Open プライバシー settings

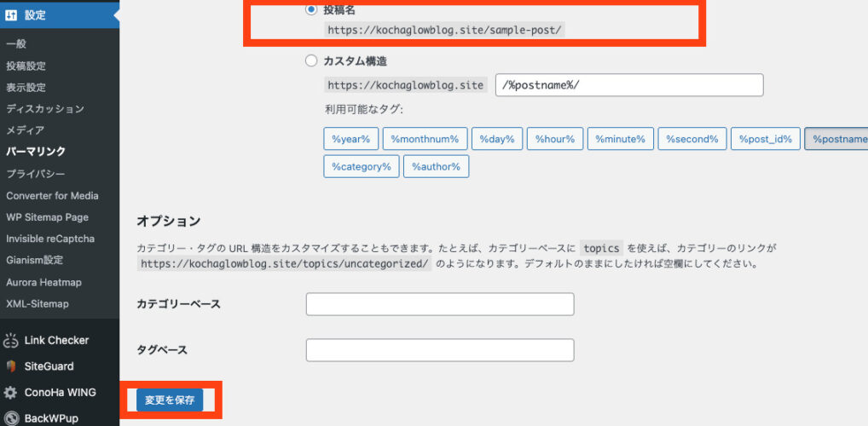point(36,175)
